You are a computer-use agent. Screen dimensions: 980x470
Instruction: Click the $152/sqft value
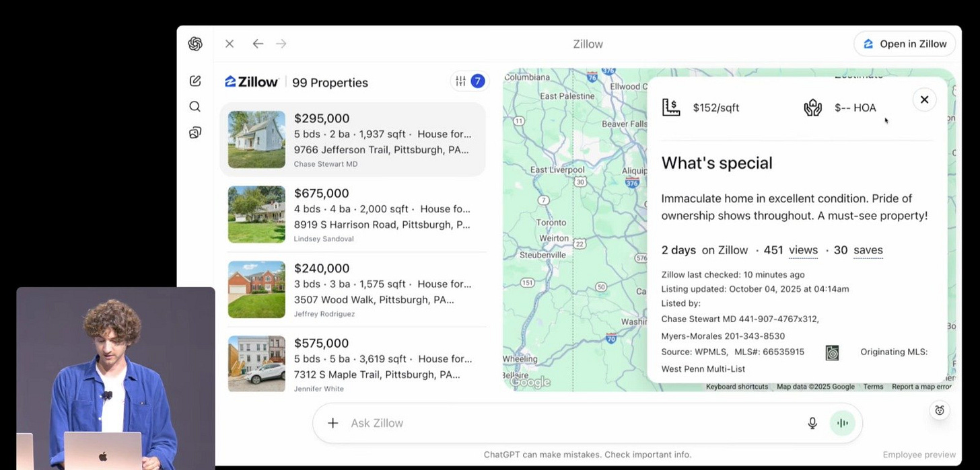pyautogui.click(x=716, y=108)
